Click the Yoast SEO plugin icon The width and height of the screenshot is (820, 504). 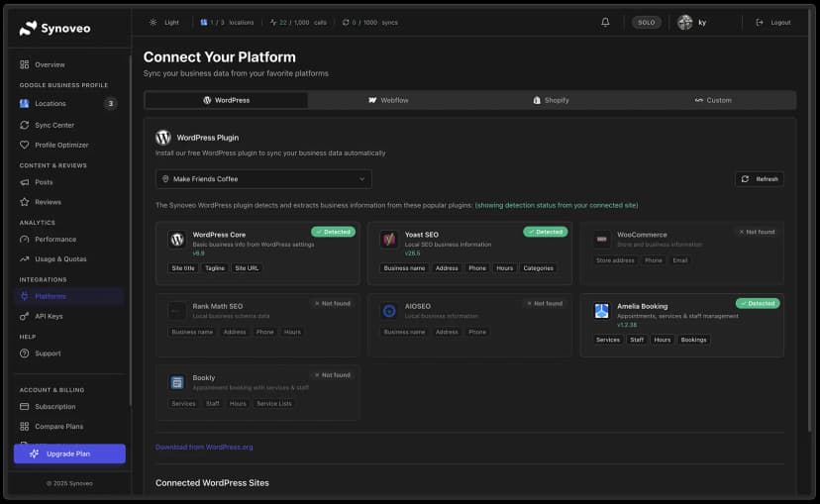point(389,240)
